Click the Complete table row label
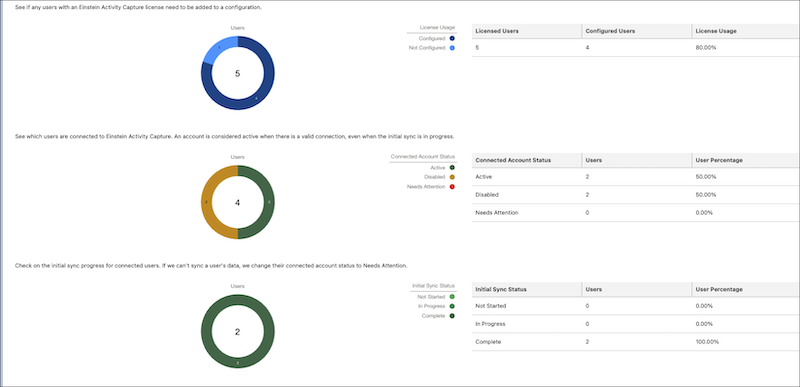The image size is (800, 387). pos(488,342)
